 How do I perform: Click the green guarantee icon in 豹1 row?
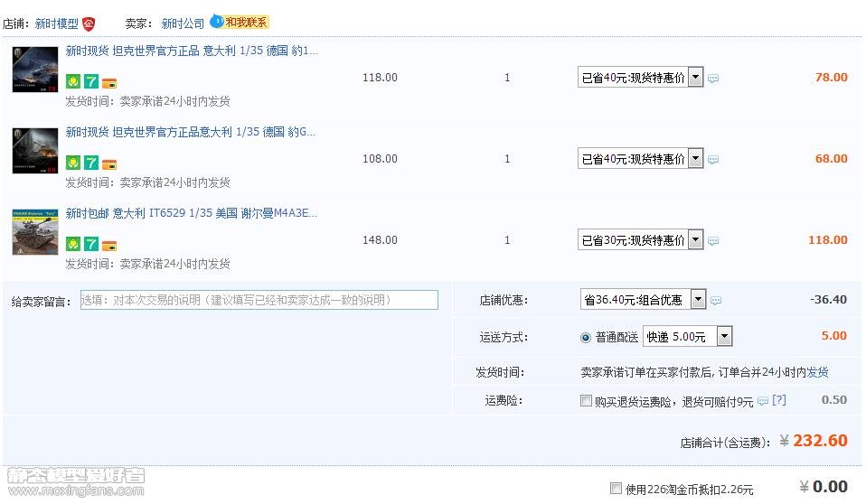[x=73, y=81]
